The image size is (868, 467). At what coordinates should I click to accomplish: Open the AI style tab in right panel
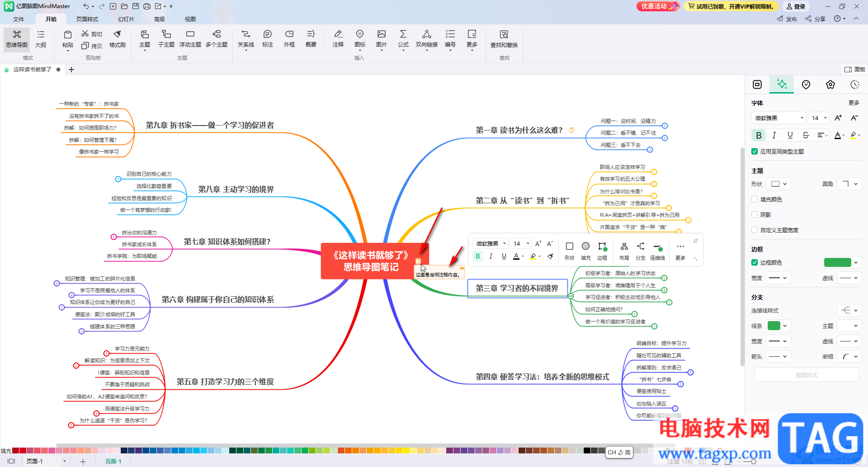(782, 84)
